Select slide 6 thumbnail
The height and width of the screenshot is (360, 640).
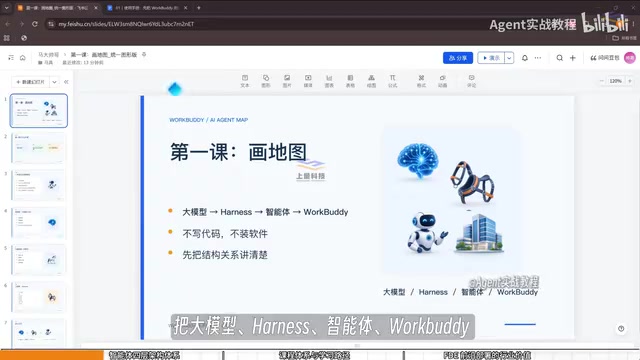coord(38,297)
